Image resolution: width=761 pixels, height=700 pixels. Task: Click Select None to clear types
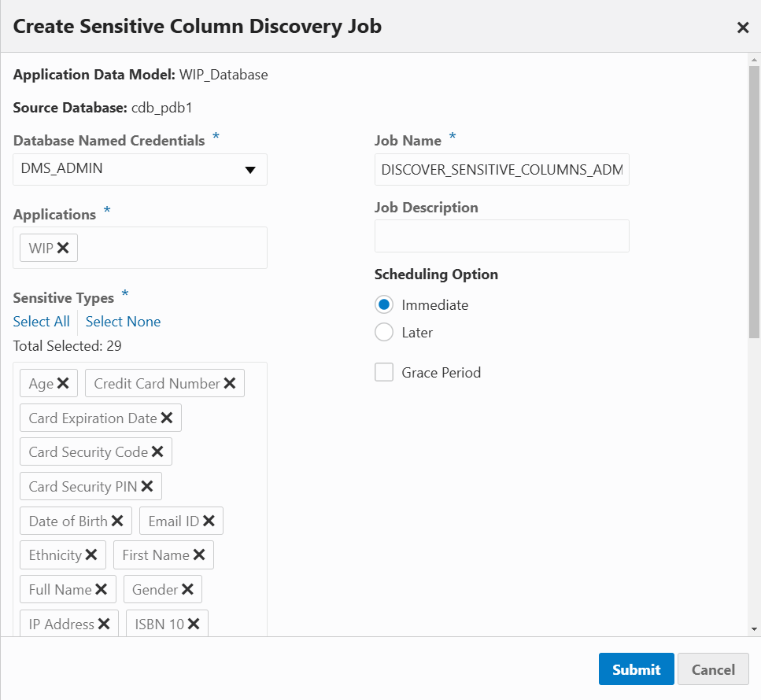[x=123, y=322]
